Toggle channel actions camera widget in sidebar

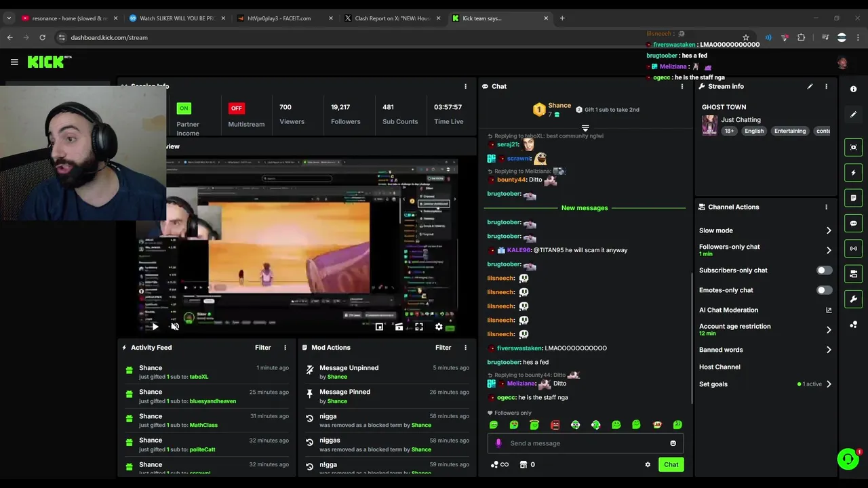pos(853,274)
